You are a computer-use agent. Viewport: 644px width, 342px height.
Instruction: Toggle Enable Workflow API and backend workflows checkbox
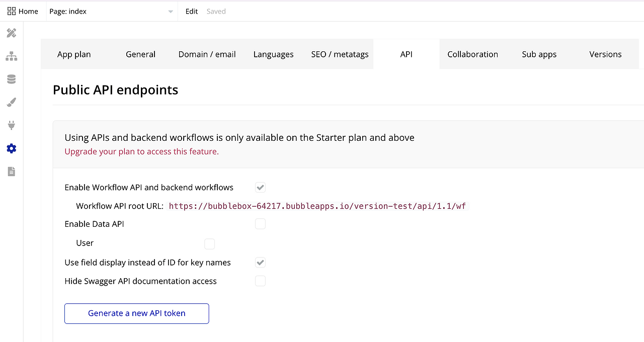[x=260, y=188]
